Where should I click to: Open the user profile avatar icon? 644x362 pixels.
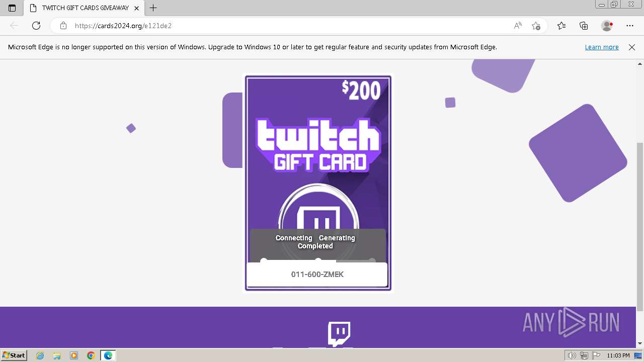point(607,26)
